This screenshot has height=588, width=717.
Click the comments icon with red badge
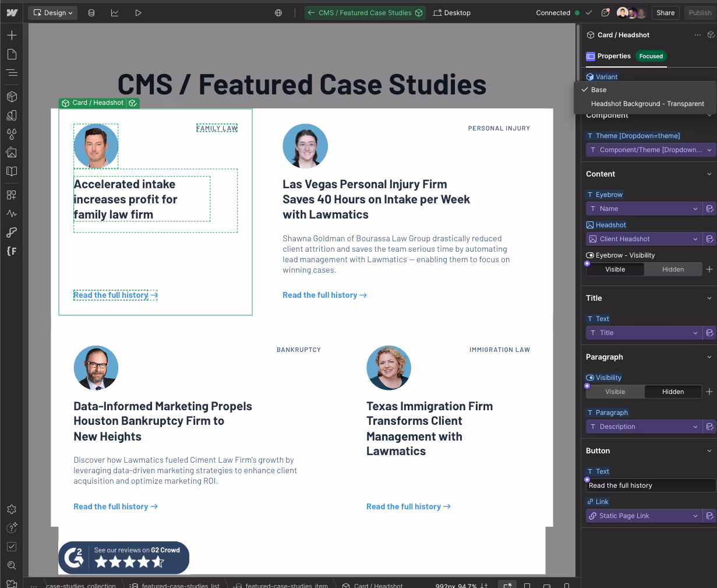click(x=605, y=12)
